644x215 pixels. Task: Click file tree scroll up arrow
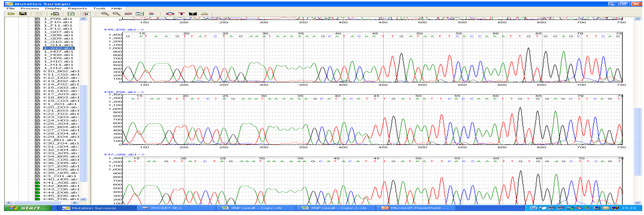pyautogui.click(x=83, y=19)
